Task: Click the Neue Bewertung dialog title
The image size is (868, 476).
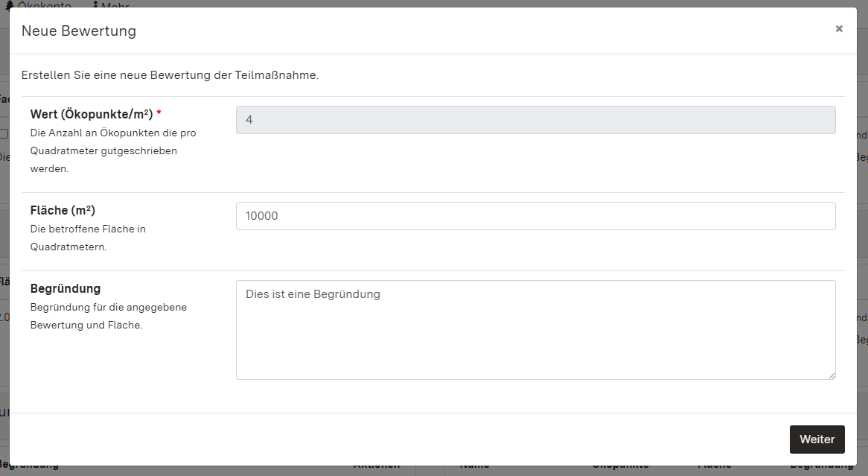Action: pos(78,31)
